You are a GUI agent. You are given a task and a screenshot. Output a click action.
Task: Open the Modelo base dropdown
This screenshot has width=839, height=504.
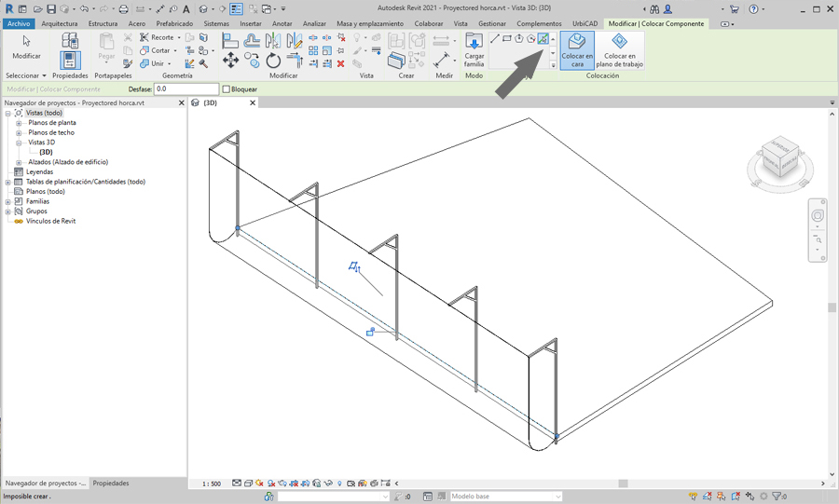coord(506,497)
